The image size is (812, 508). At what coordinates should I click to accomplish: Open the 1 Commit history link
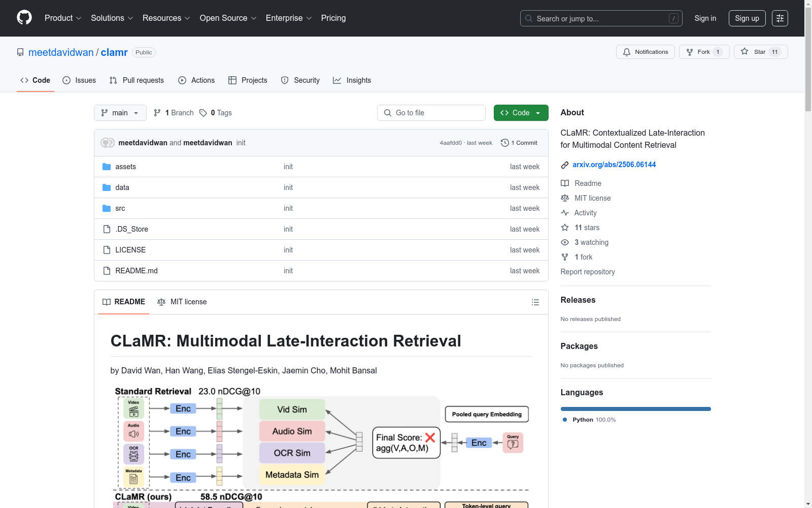[x=519, y=143]
